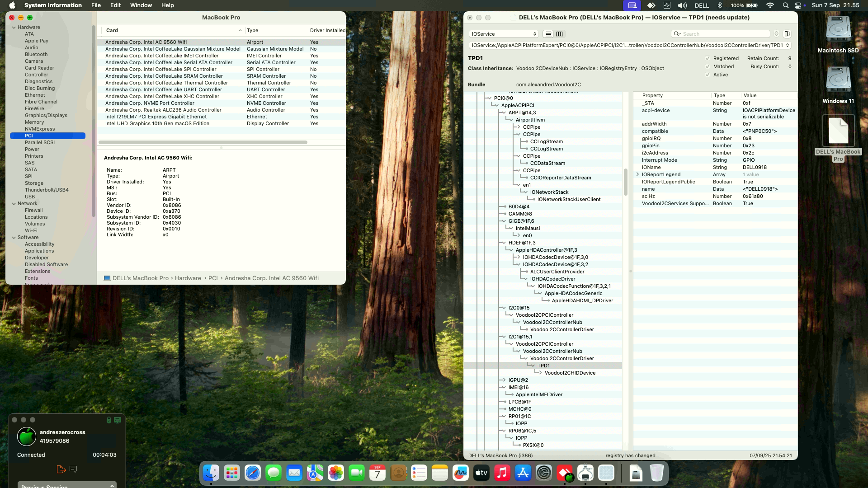
Task: Open AnyDesk from the Dock
Action: coord(565,473)
